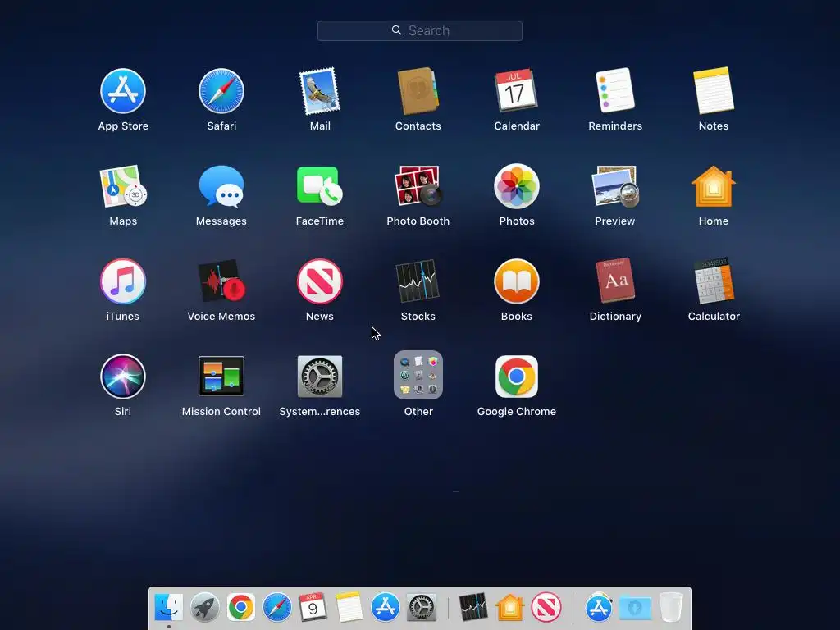This screenshot has height=630, width=840.
Task: Click the Launchpad rocket in the Dock
Action: [204, 608]
